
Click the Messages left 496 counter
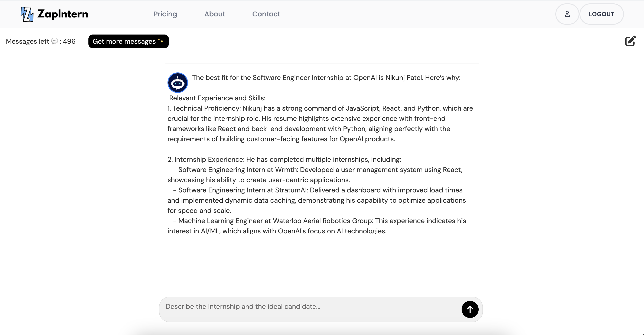pyautogui.click(x=40, y=41)
